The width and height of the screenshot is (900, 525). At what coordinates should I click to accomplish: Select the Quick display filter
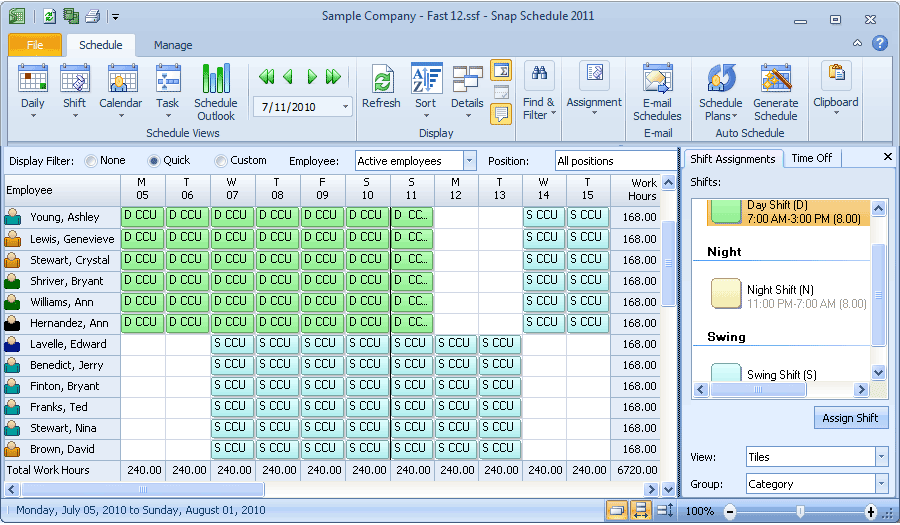tap(153, 161)
